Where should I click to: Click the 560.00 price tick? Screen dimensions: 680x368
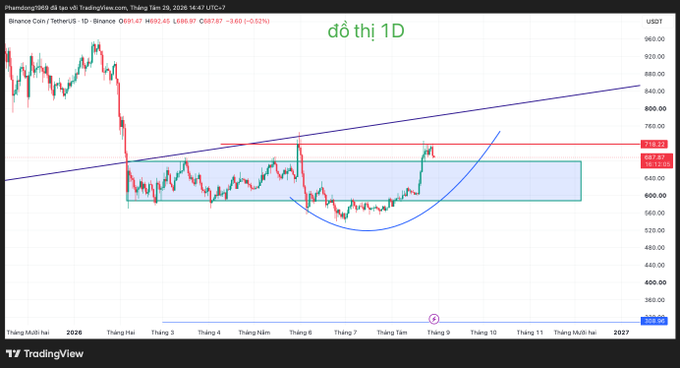pyautogui.click(x=655, y=213)
